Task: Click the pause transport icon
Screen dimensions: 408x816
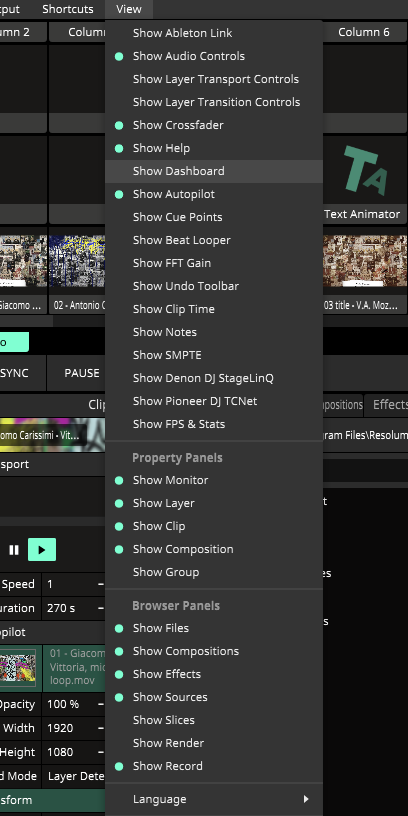Action: [x=14, y=550]
